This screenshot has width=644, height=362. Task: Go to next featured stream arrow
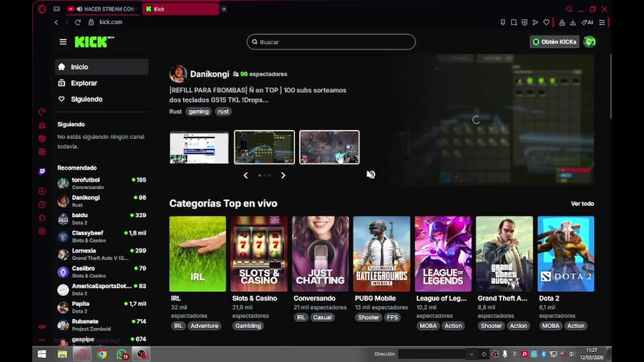coord(283,175)
